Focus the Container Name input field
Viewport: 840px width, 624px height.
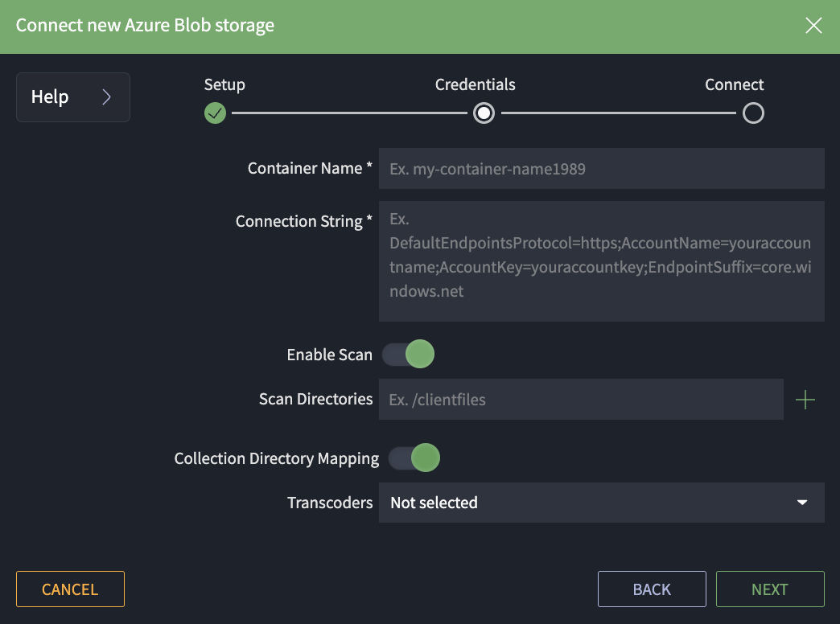pyautogui.click(x=601, y=169)
